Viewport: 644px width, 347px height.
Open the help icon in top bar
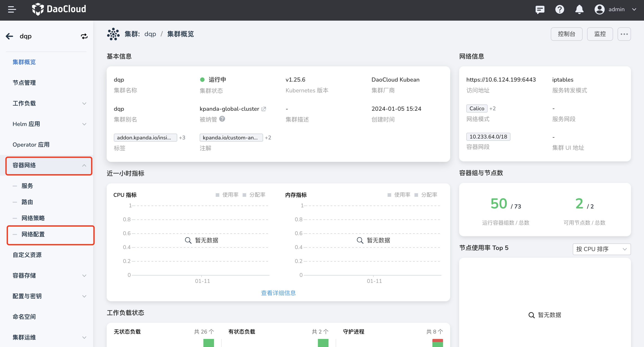560,9
